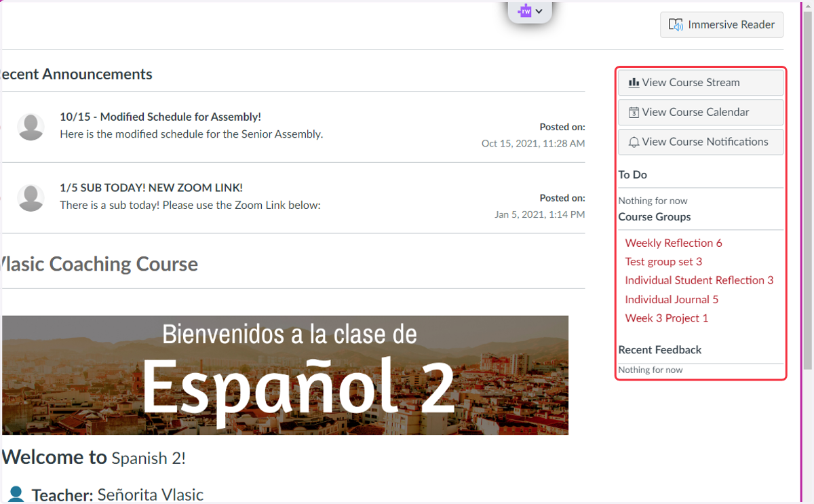Open the Immersive Reader
This screenshot has width=814, height=504.
coord(722,24)
